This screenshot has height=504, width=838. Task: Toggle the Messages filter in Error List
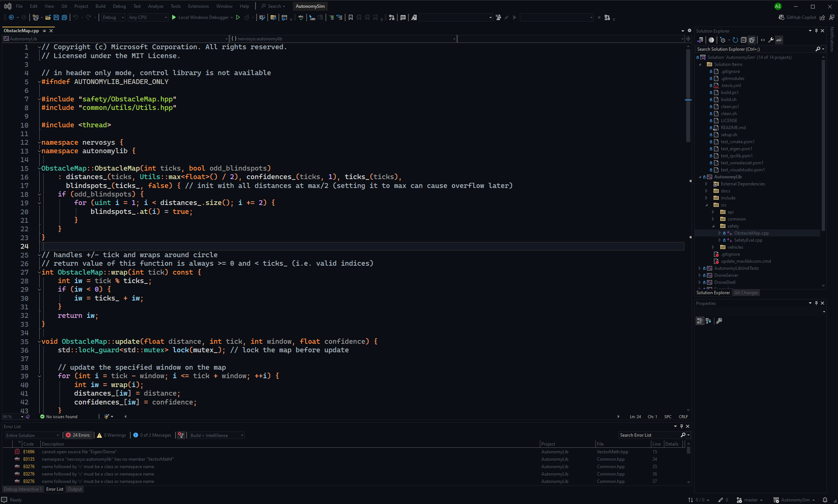[x=152, y=435]
